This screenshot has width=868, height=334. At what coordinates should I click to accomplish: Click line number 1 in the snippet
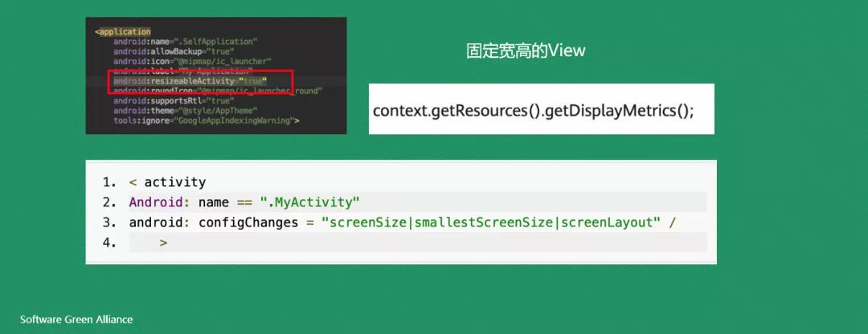point(109,182)
